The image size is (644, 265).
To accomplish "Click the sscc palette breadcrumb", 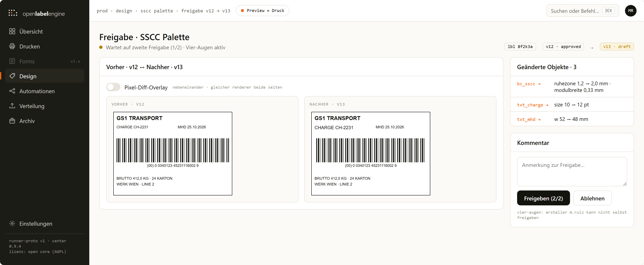I will pos(156,11).
